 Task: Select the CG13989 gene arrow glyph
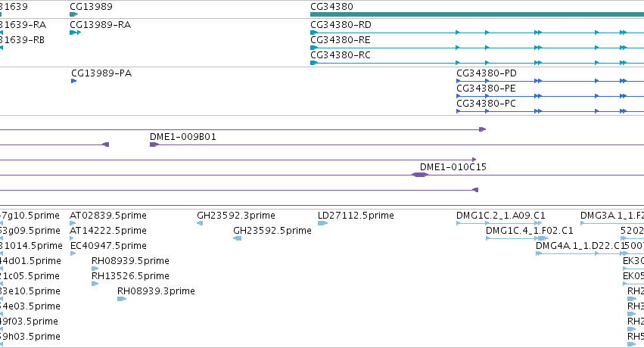point(73,14)
